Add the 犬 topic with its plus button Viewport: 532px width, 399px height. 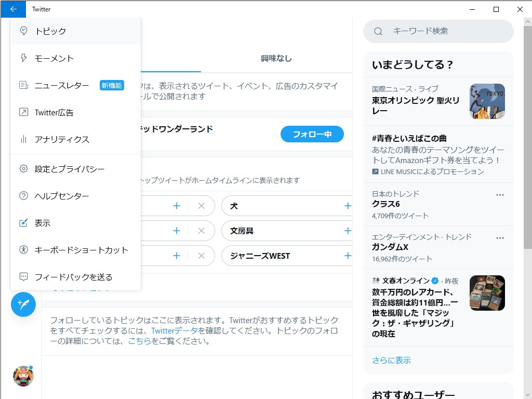347,206
